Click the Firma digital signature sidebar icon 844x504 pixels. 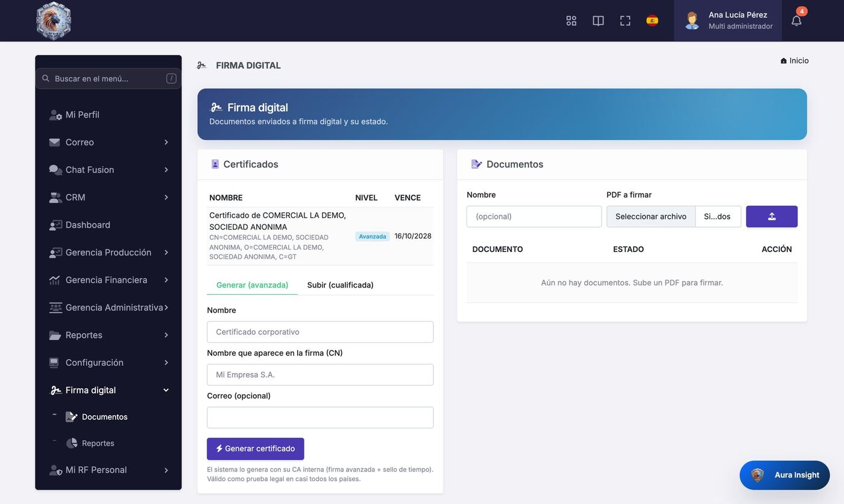(x=55, y=390)
